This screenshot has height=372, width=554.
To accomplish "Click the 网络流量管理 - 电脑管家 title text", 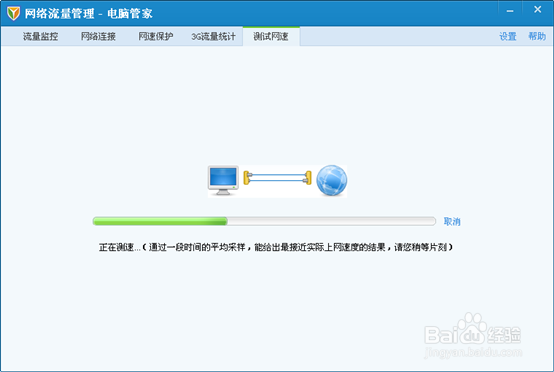I will [88, 13].
